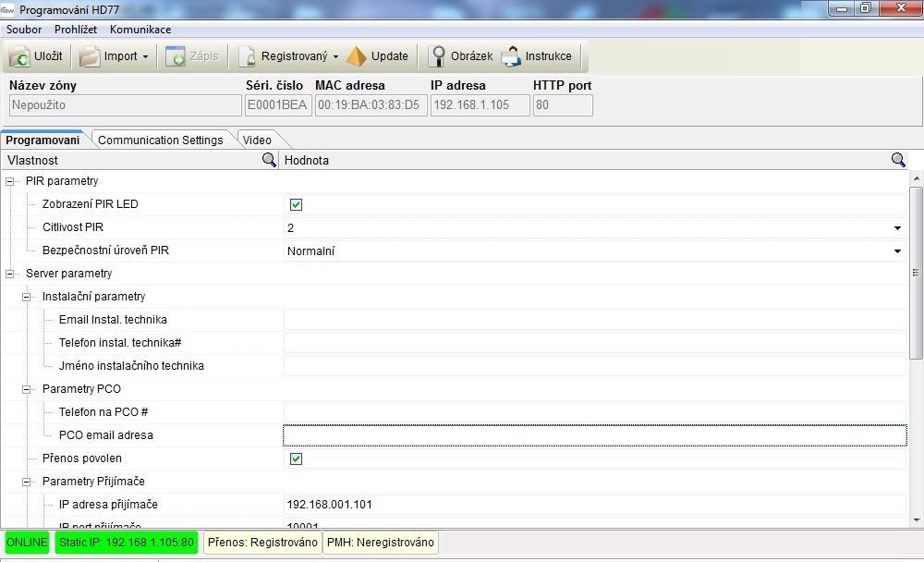The image size is (924, 562).
Task: Click the scrollbar up arrow
Action: tap(916, 177)
